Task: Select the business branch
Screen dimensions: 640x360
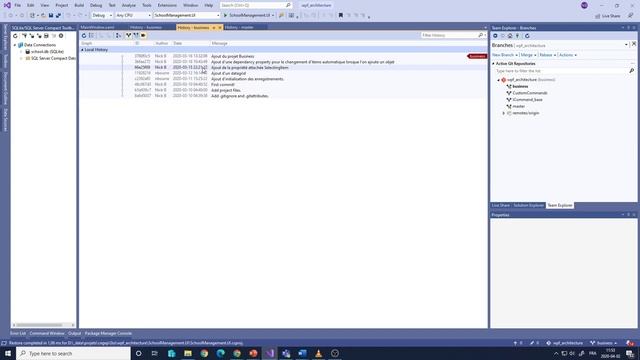Action: point(520,87)
